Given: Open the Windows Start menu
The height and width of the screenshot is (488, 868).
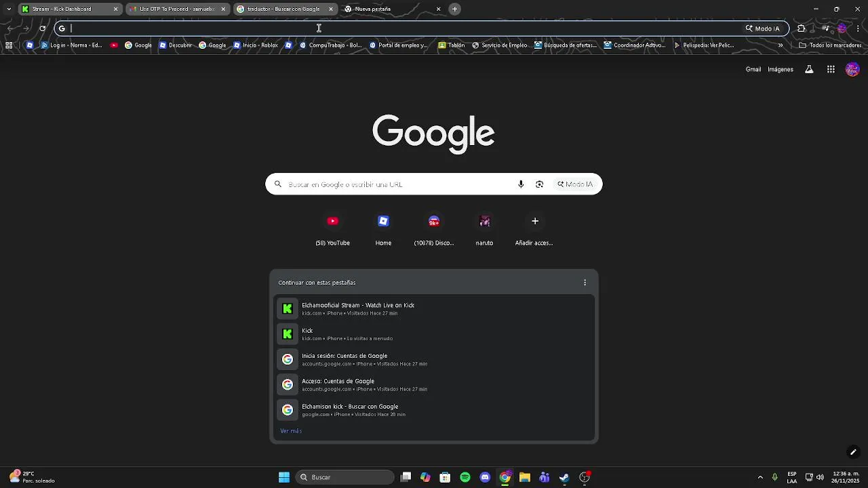Looking at the screenshot, I should [x=284, y=477].
